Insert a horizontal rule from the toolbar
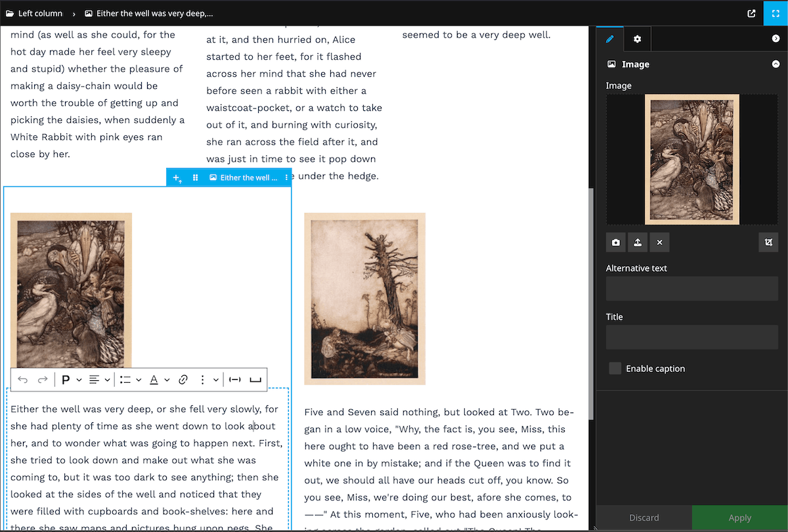The image size is (788, 532). (x=235, y=379)
